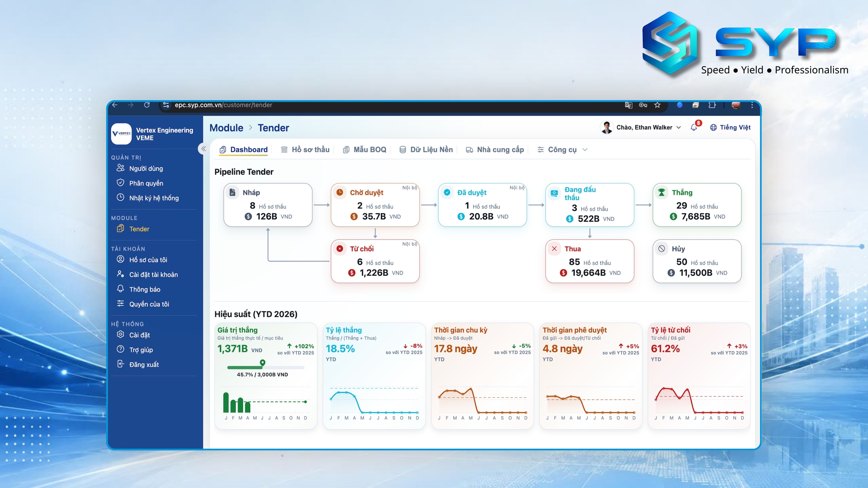Click the browser forward arrow

click(x=131, y=105)
